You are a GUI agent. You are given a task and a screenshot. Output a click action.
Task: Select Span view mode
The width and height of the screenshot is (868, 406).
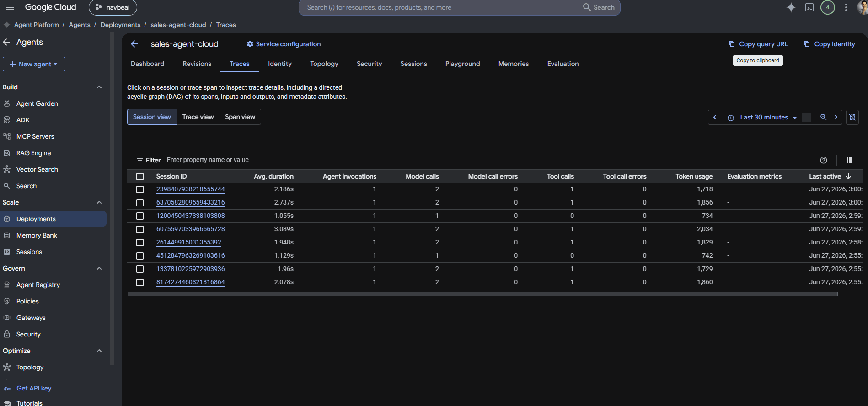point(240,117)
